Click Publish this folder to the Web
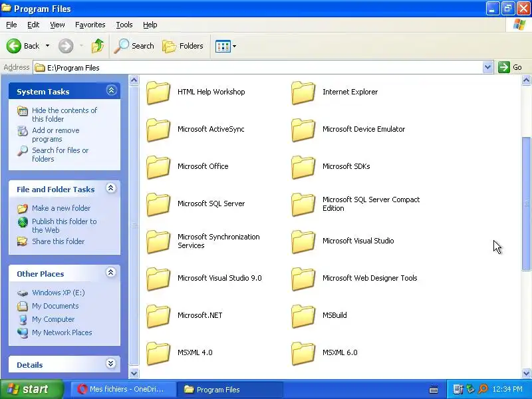532x399 pixels. [x=64, y=225]
